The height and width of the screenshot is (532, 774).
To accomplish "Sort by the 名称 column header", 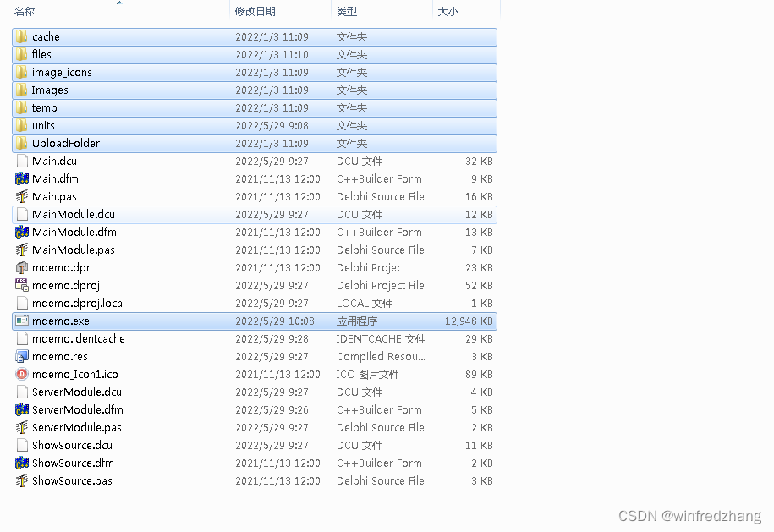I will 119,11.
